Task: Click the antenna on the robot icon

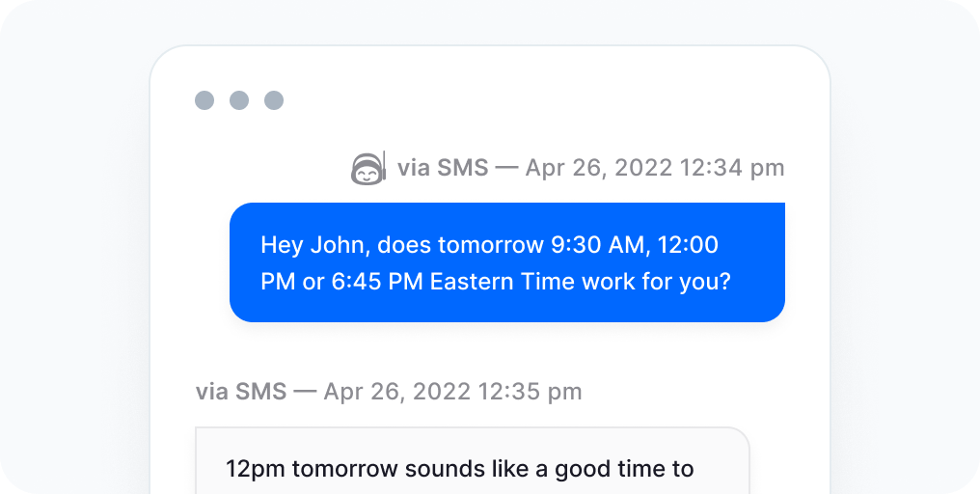Action: 384,164
